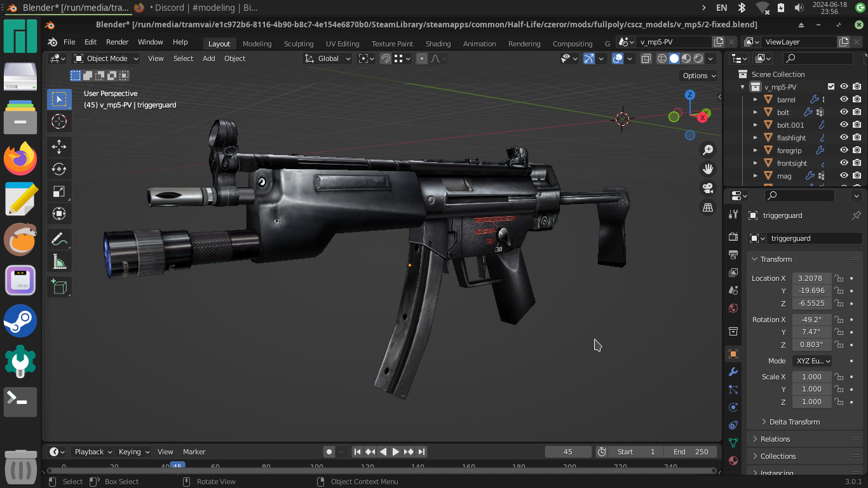Click the current frame field showing 45

[x=567, y=451]
